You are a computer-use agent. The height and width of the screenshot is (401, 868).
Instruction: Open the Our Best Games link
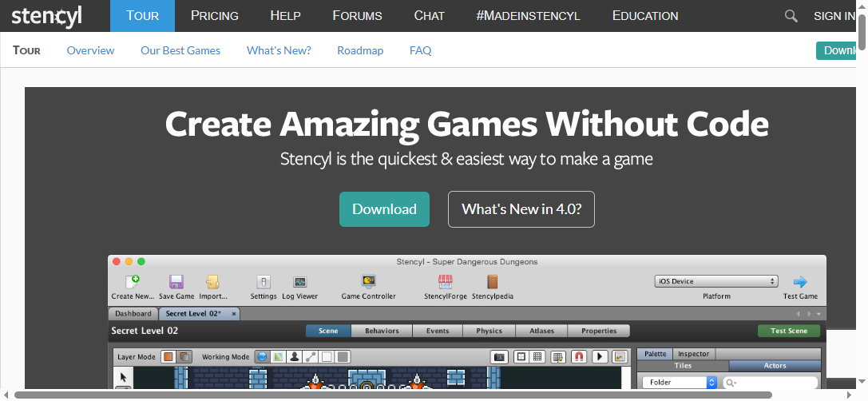point(180,50)
